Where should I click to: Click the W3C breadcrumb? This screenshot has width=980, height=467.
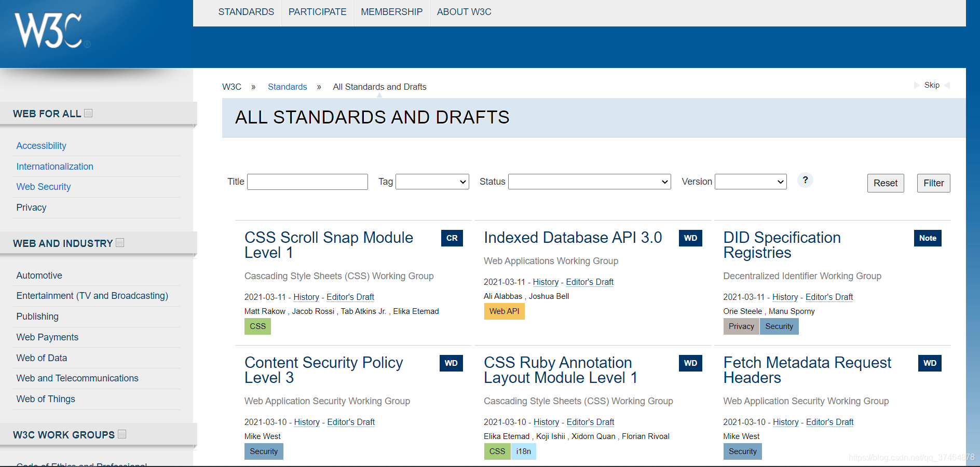coord(232,87)
